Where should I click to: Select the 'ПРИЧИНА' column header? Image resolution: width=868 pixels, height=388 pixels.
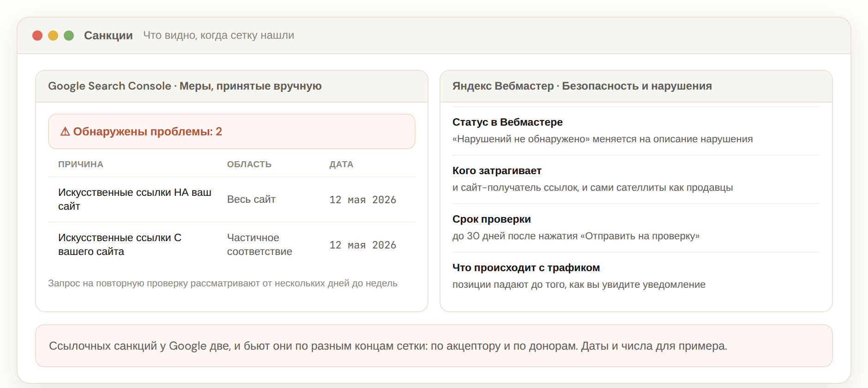coord(81,164)
